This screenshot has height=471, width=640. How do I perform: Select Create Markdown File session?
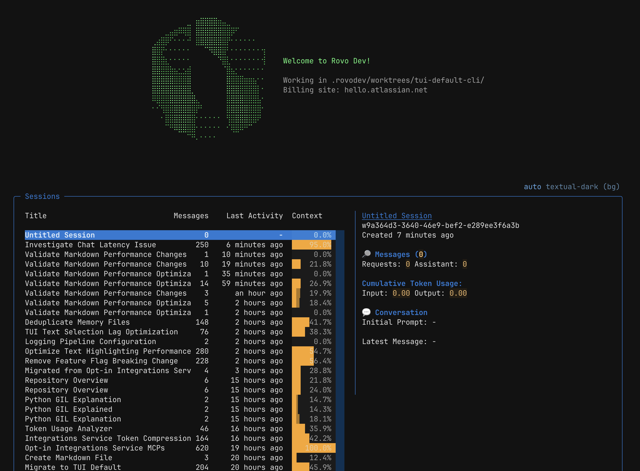tap(180, 458)
